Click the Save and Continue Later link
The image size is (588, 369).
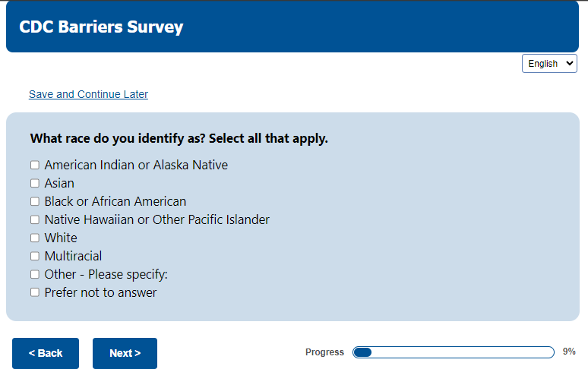[88, 94]
